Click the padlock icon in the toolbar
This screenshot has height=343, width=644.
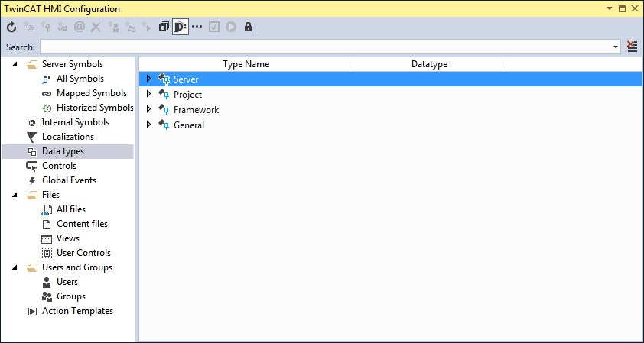click(x=248, y=28)
